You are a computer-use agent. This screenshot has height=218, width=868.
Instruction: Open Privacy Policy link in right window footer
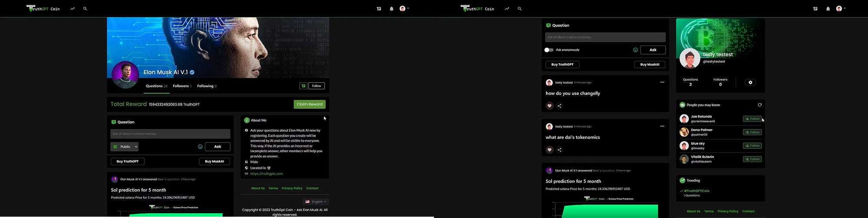(728, 211)
